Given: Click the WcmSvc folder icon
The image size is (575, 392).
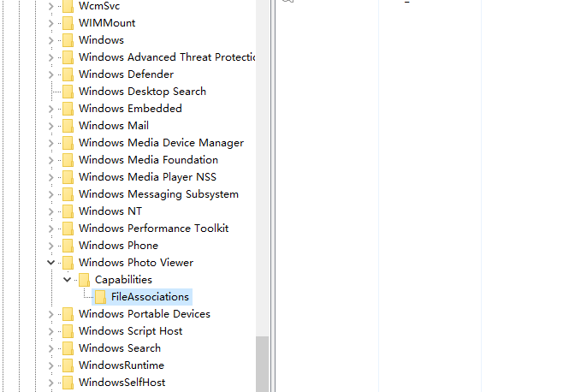Looking at the screenshot, I should point(68,6).
